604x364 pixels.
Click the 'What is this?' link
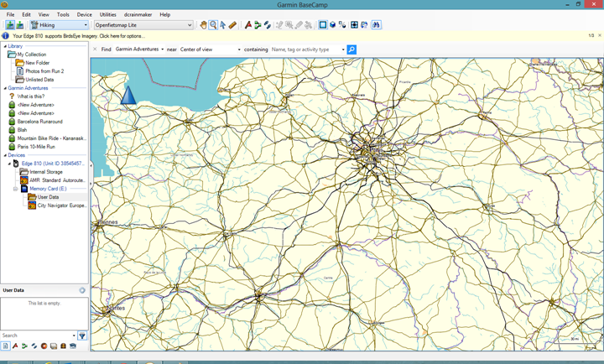pos(31,96)
